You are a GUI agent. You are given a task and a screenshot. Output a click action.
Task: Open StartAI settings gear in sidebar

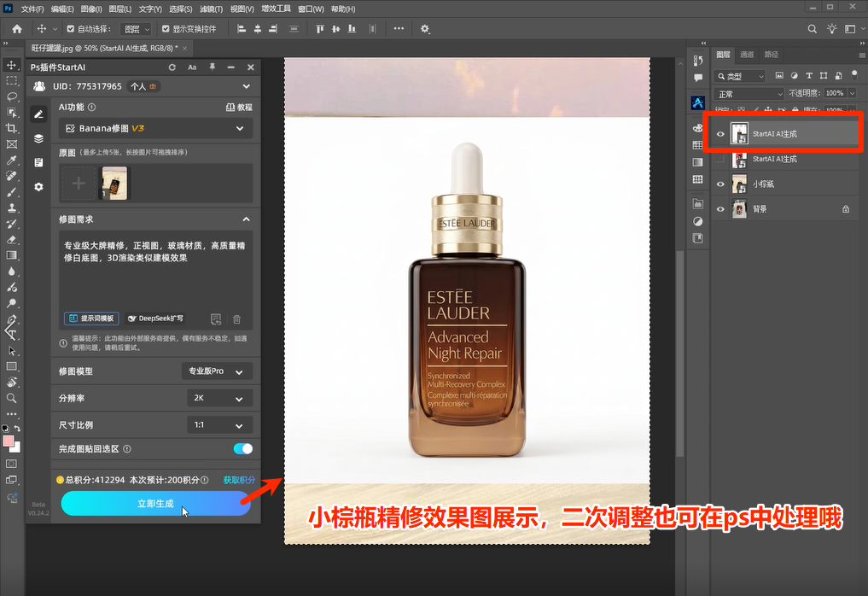tap(38, 187)
